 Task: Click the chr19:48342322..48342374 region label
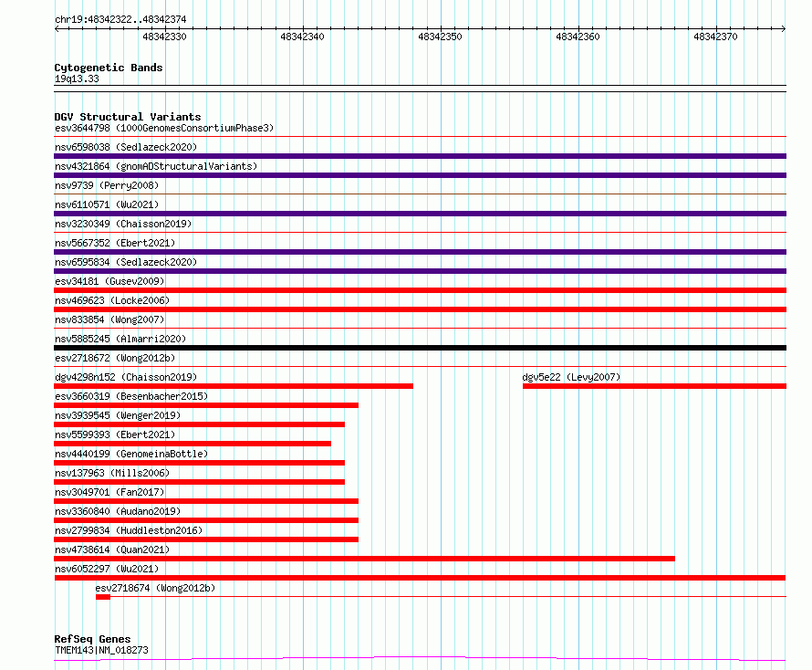click(x=120, y=19)
